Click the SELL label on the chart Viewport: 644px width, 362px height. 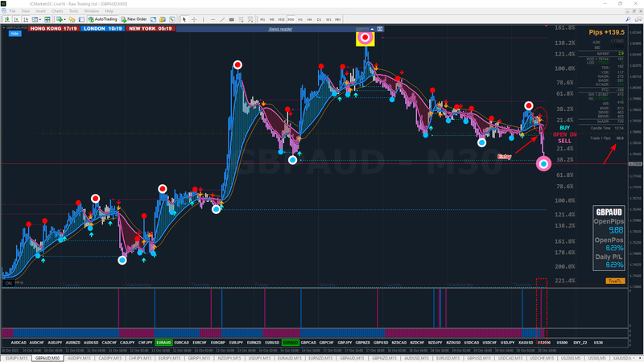(565, 141)
